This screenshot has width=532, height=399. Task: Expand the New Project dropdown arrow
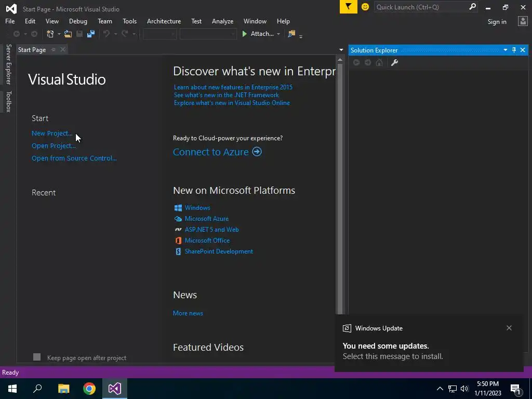[59, 34]
